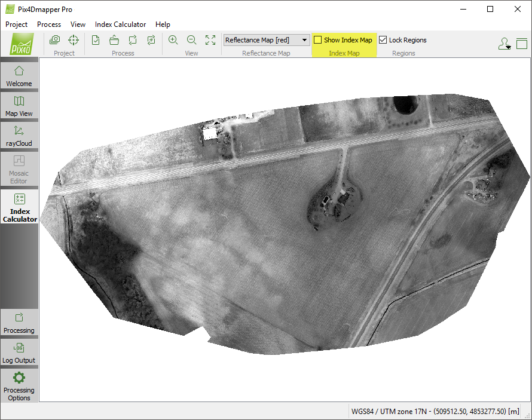Uncheck the Lock Regions checkbox
Screen dimensions: 532x420
(383, 40)
